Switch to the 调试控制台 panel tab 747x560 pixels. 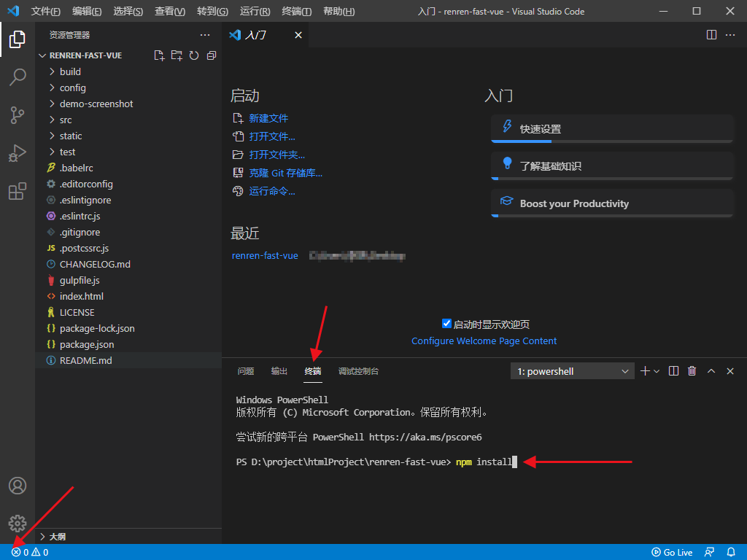tap(358, 371)
